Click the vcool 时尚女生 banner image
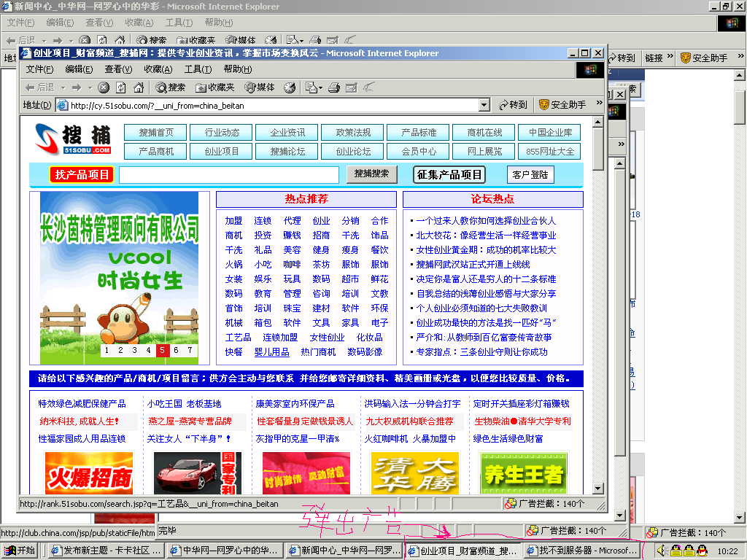The image size is (747, 560). tap(119, 278)
